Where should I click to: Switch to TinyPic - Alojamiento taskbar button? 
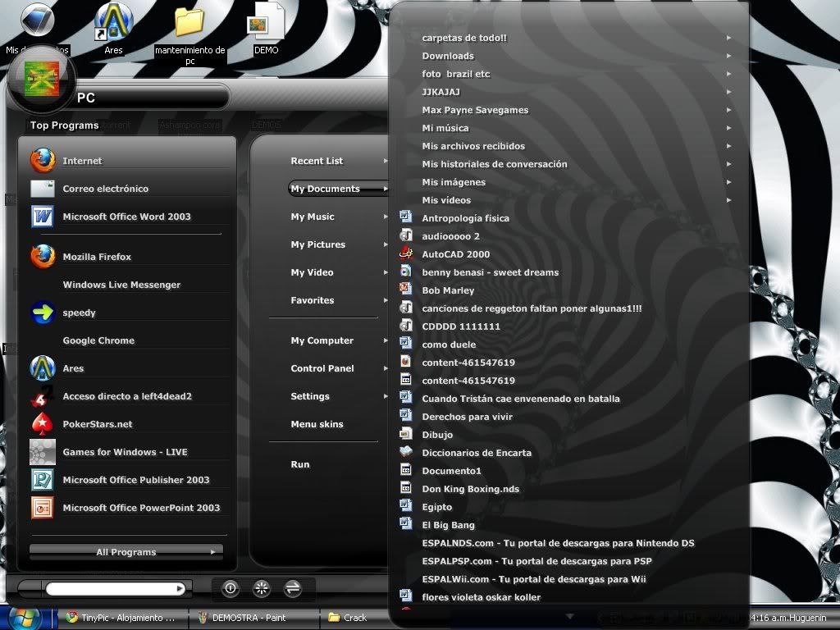(x=122, y=618)
